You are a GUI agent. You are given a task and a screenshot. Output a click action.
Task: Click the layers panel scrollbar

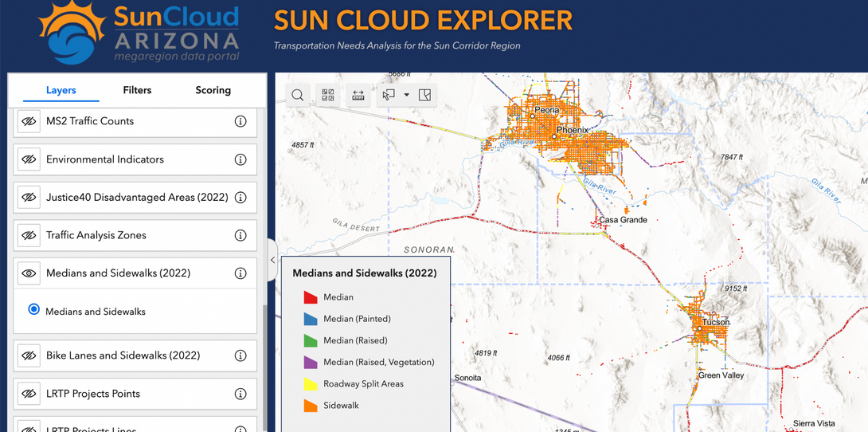(x=264, y=366)
